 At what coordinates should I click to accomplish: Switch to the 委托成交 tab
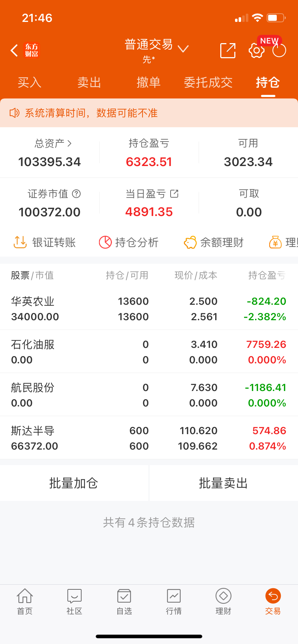click(x=208, y=83)
